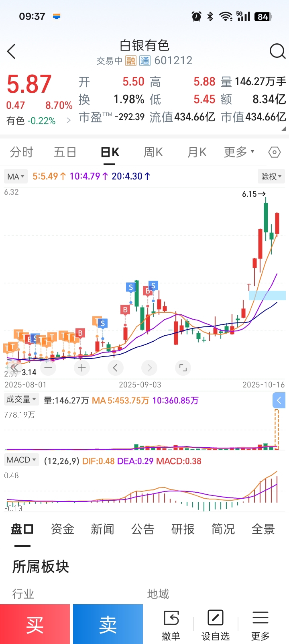Tap 6.15 high price label
This screenshot has width=289, height=644.
click(x=254, y=194)
